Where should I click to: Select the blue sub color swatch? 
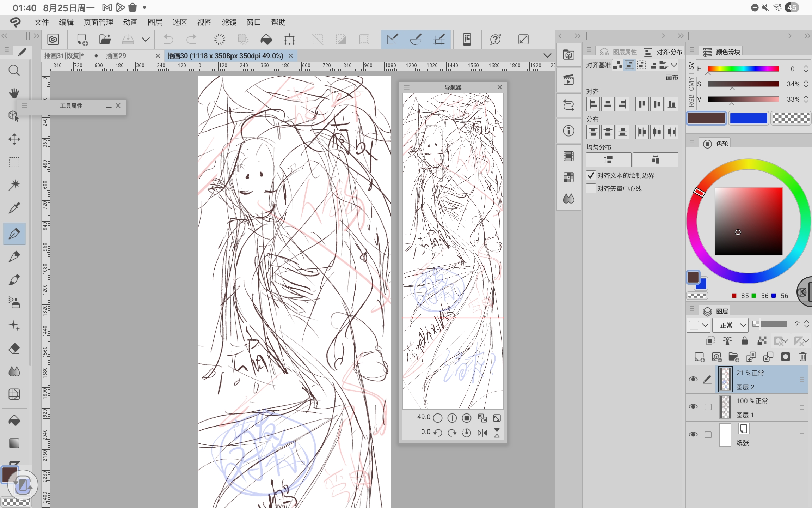pyautogui.click(x=748, y=119)
